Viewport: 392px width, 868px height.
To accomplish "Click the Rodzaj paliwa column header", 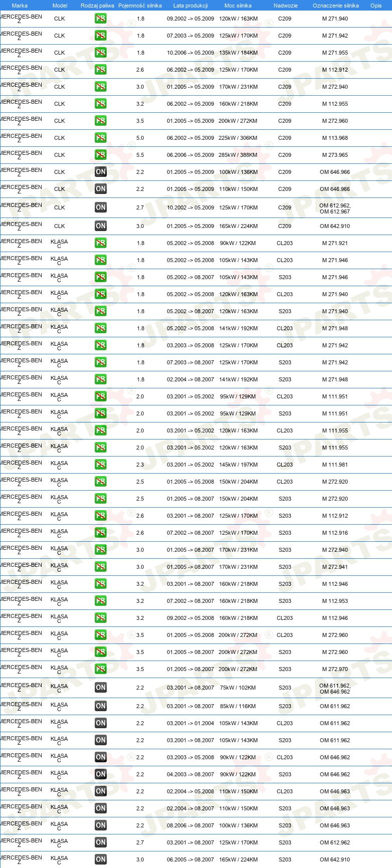I will click(x=97, y=6).
